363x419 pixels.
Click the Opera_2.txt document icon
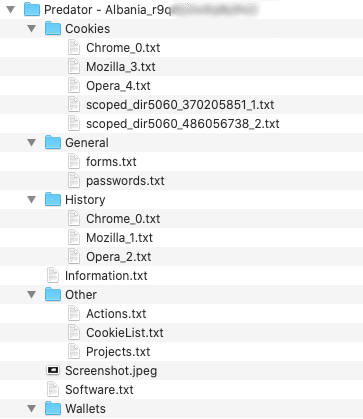pos(74,256)
